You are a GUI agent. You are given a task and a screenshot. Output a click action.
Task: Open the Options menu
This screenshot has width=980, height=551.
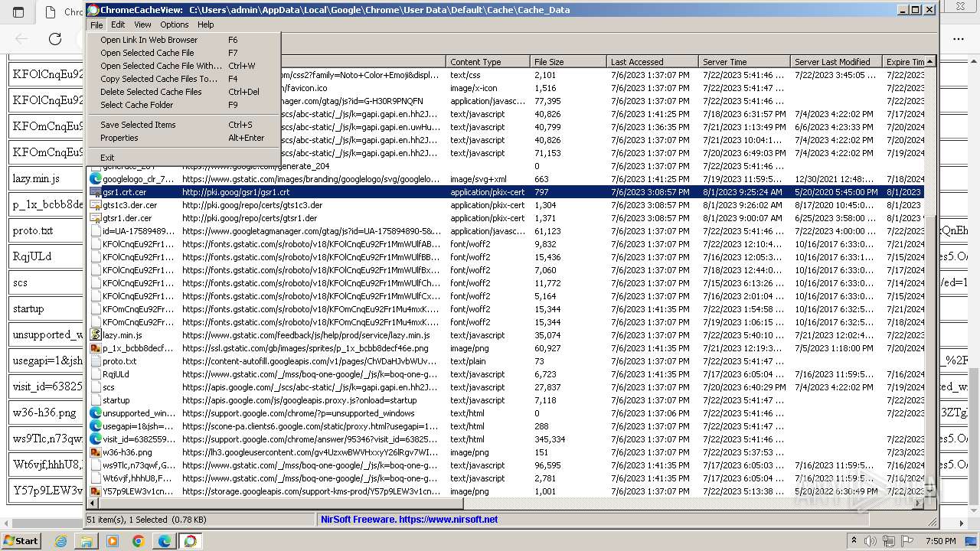175,24
